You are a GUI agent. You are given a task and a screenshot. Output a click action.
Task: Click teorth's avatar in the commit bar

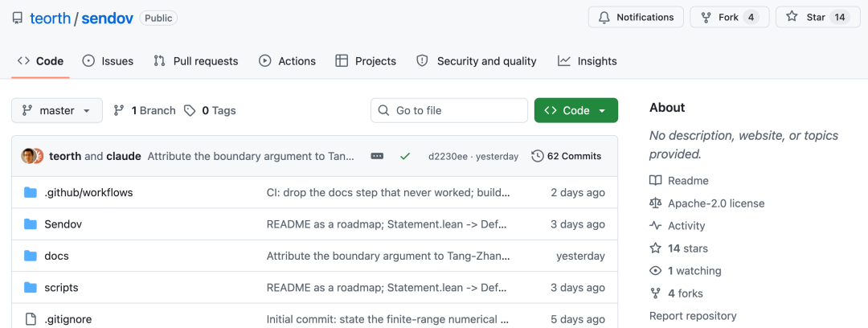click(x=28, y=156)
